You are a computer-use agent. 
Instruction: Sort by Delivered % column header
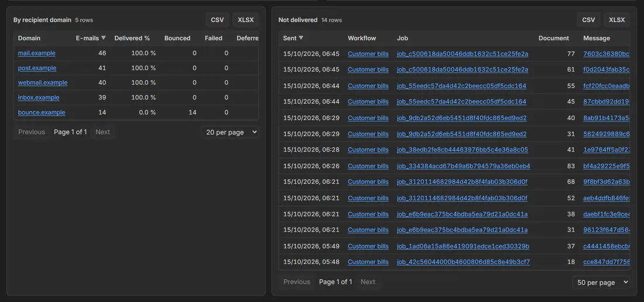[x=132, y=38]
